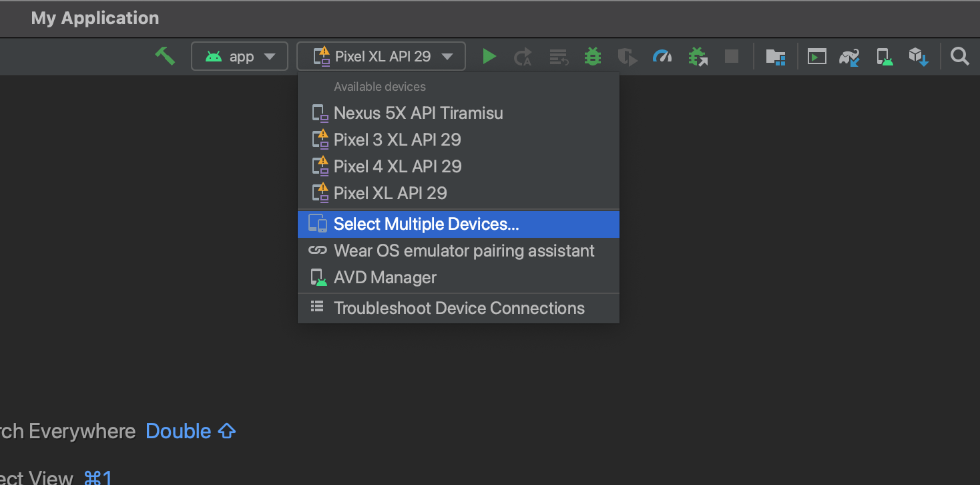Click Attach Debugger to Android Process icon

click(x=698, y=57)
